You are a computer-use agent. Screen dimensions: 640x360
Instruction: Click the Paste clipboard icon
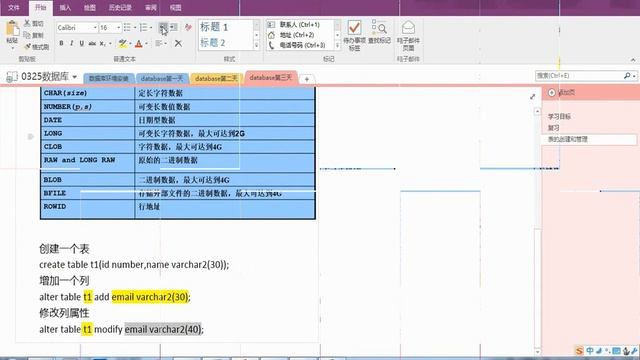pyautogui.click(x=12, y=29)
